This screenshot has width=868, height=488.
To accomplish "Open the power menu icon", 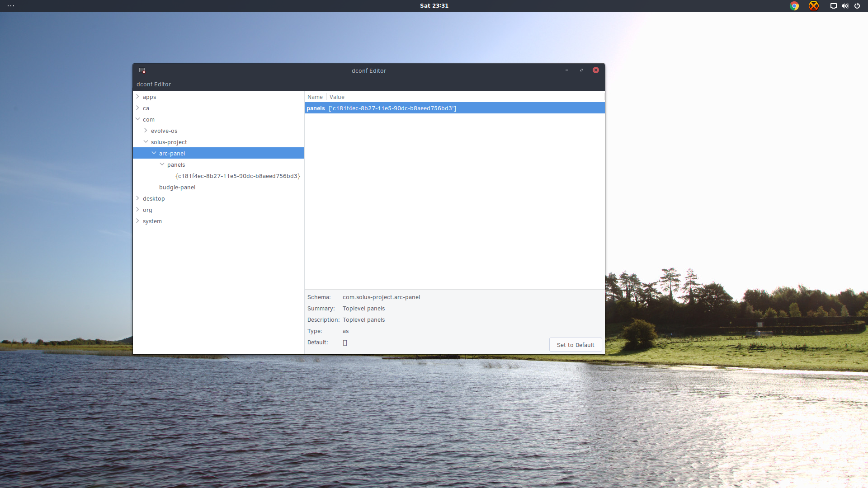I will pyautogui.click(x=857, y=6).
